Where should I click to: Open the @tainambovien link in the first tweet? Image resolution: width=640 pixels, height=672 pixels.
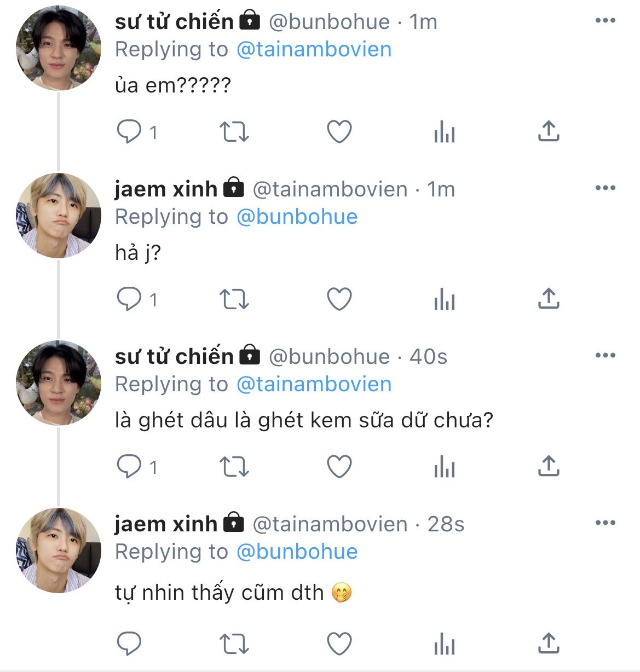tap(314, 50)
